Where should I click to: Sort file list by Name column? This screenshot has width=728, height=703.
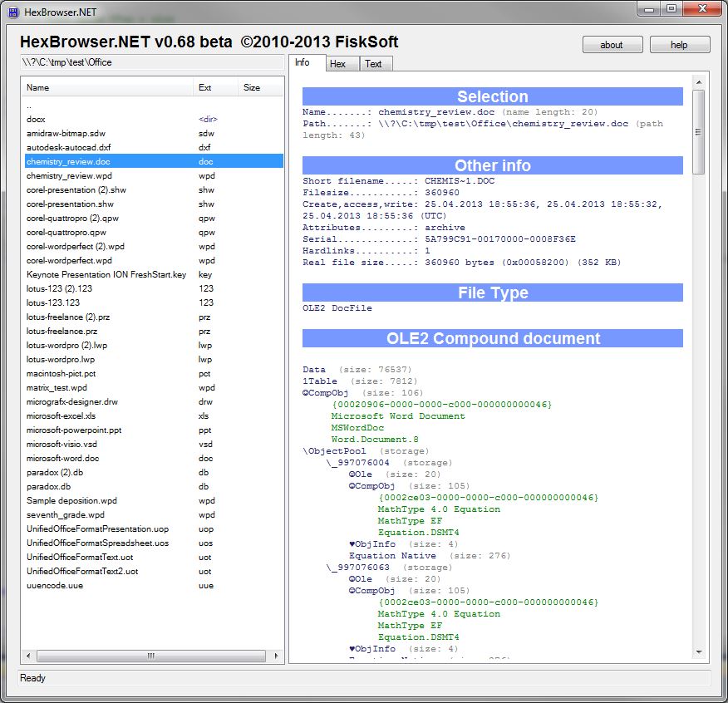click(x=106, y=87)
